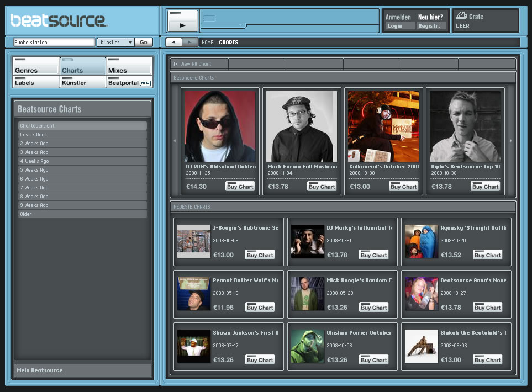Image resolution: width=532 pixels, height=392 pixels.
Task: Click the Login button
Action: tap(399, 26)
